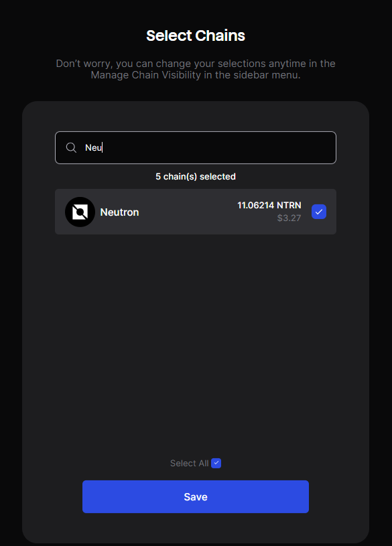Click the small checkmark beside Select All
The width and height of the screenshot is (392, 546).
[x=216, y=463]
